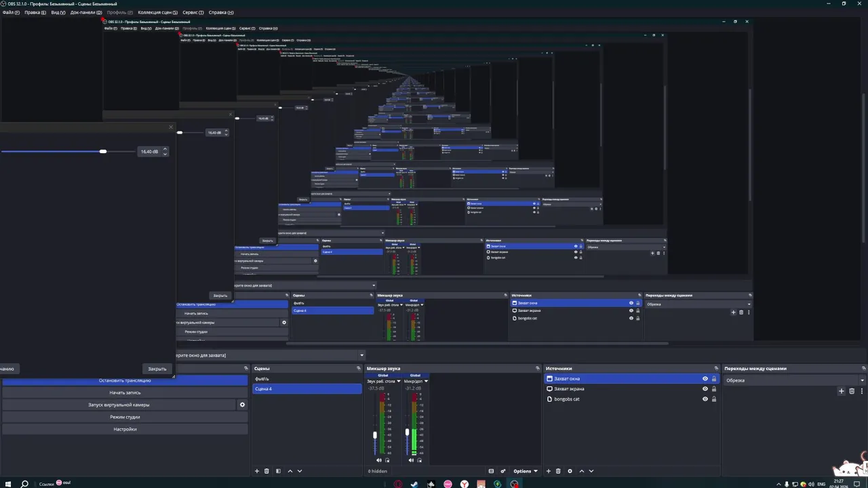Open Windows taskbar search
The height and width of the screenshot is (488, 868).
(25, 484)
